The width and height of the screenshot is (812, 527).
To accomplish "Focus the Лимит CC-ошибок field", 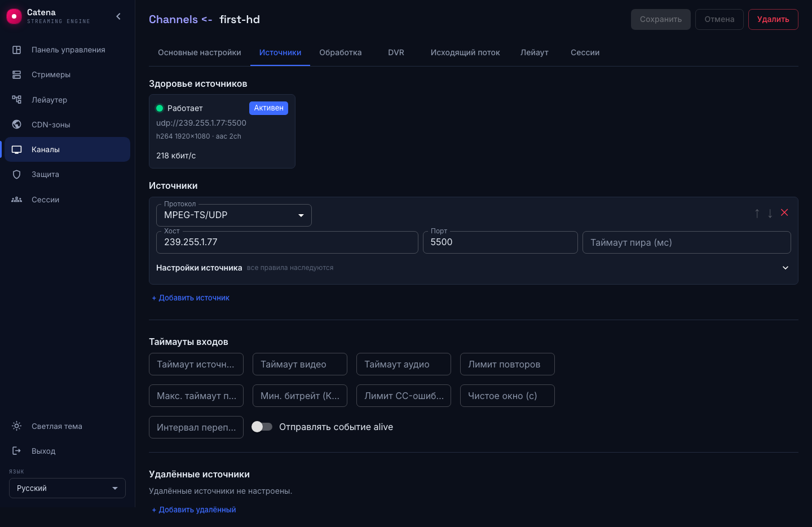I will [x=404, y=396].
